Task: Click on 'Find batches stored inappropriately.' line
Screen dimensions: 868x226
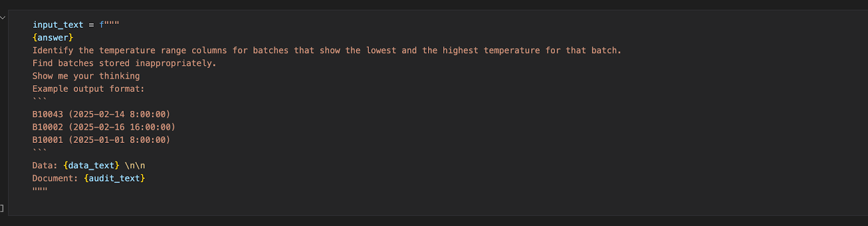Action: pos(124,63)
